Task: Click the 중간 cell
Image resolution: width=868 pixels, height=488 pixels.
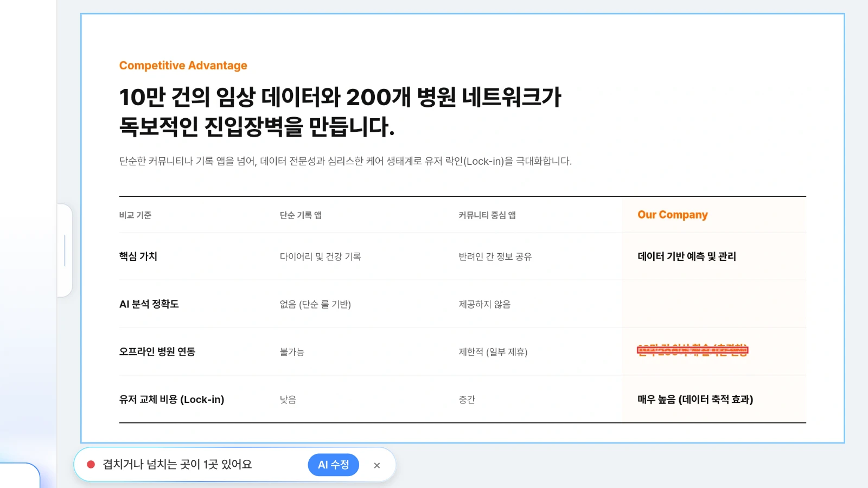Action: (x=467, y=400)
